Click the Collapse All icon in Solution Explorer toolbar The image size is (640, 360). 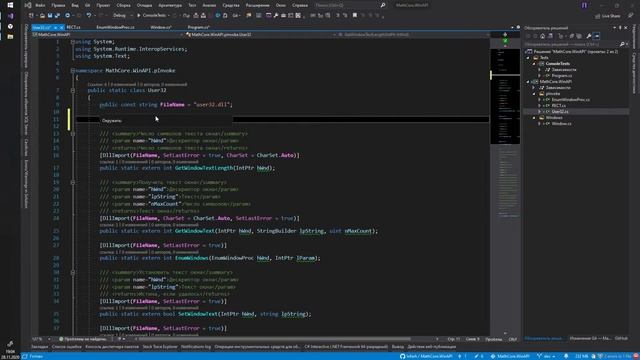pyautogui.click(x=571, y=36)
